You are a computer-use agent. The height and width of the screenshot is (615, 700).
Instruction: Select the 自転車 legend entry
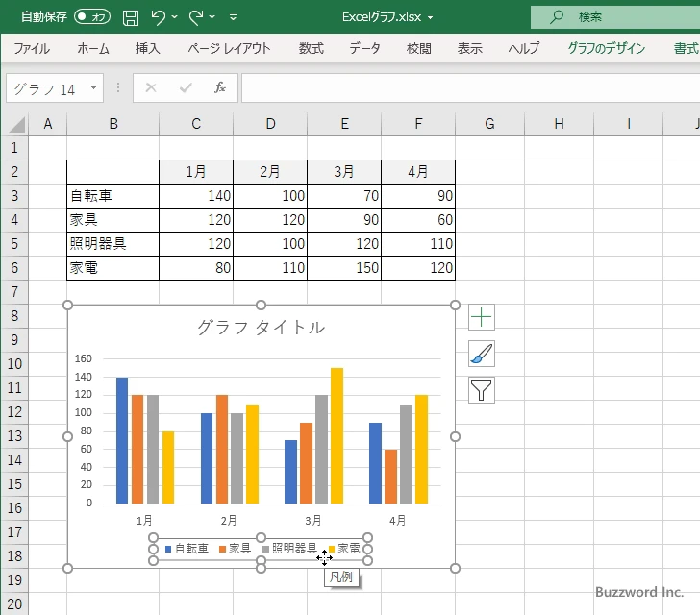tap(187, 549)
